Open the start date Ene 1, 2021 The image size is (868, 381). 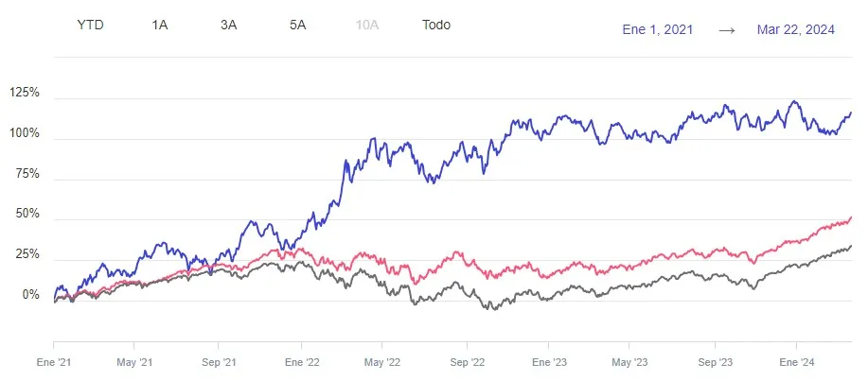point(658,29)
